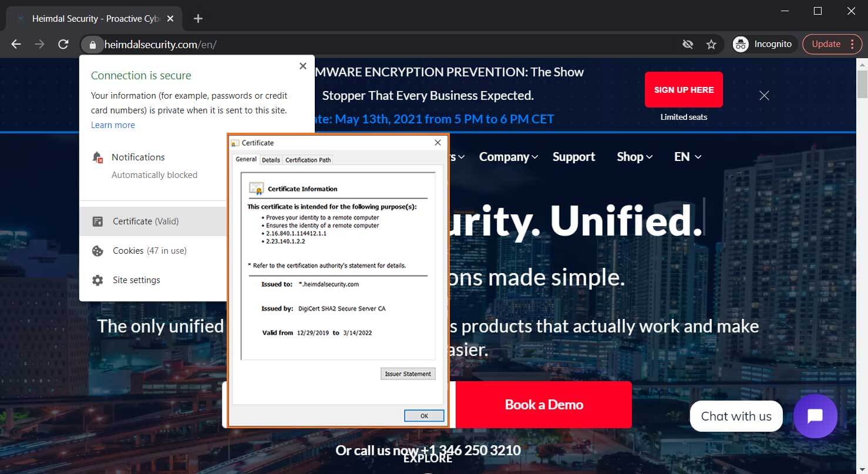
Task: Expand the Shop dropdown menu
Action: coord(635,157)
